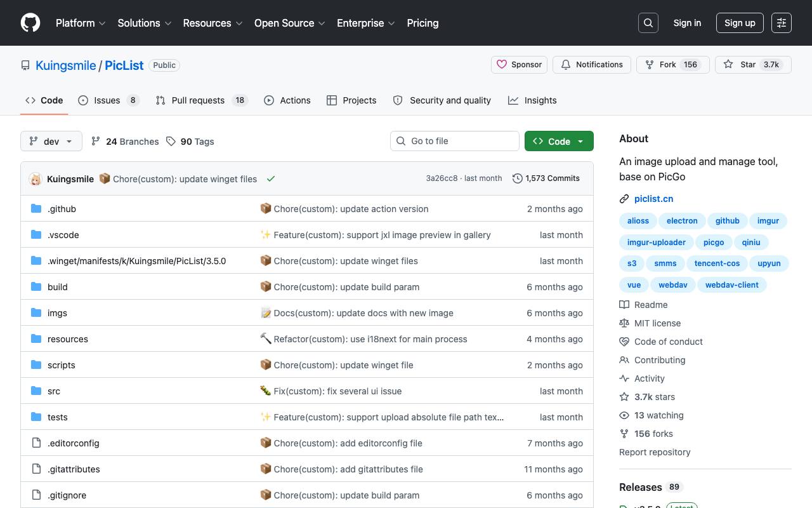812x508 pixels.
Task: Click the green check commit status icon
Action: pos(271,178)
